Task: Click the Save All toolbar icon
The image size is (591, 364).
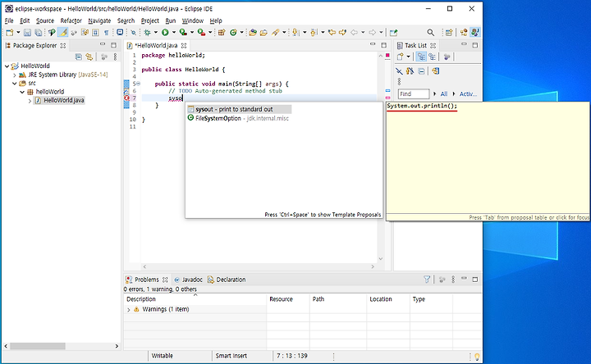Action: click(38, 33)
